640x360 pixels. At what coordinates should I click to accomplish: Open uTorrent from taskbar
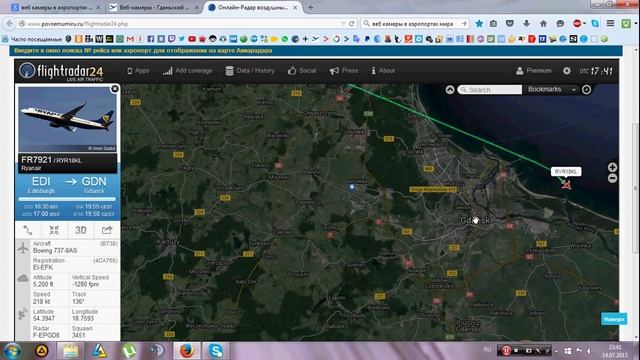[129, 351]
